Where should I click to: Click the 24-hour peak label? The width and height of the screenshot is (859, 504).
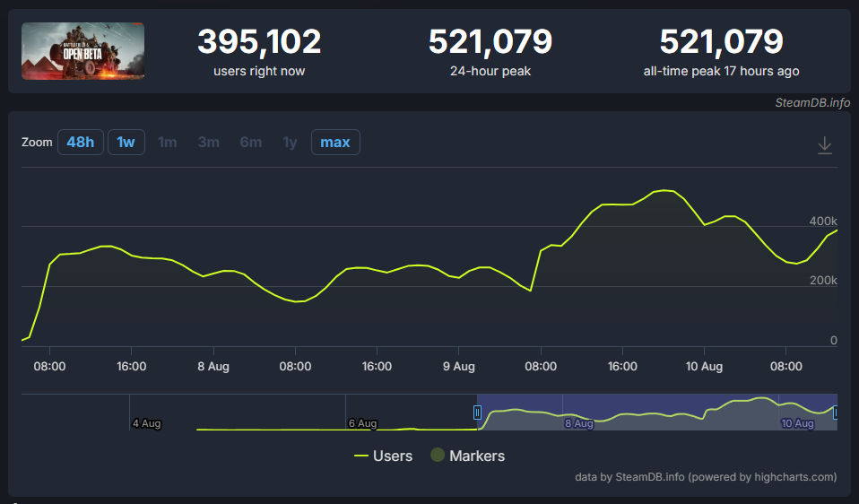(490, 71)
